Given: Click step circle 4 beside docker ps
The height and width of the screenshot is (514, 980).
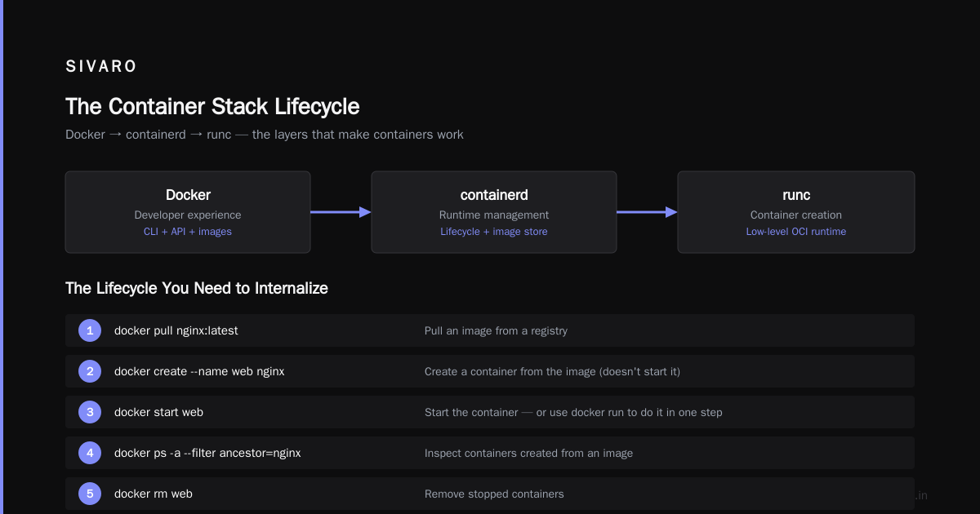Looking at the screenshot, I should click(90, 453).
